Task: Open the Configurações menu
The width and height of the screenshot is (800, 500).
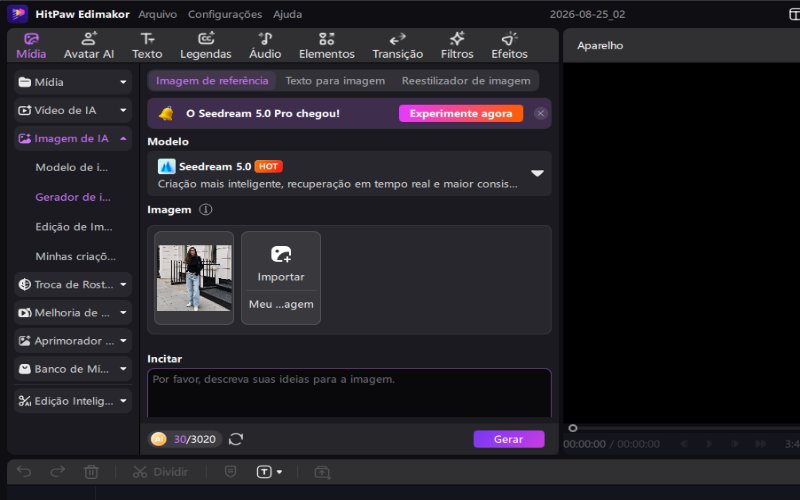Action: click(225, 14)
